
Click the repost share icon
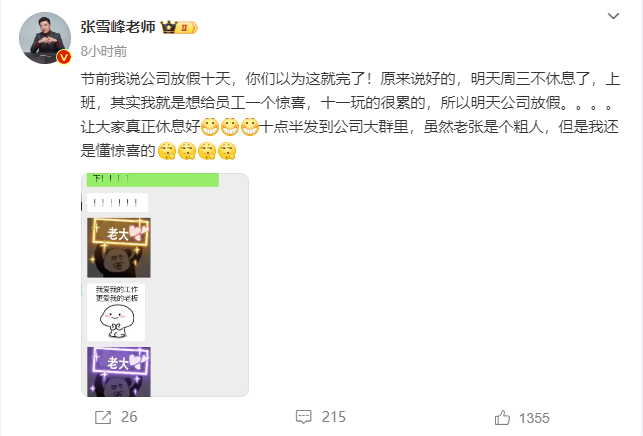[103, 418]
